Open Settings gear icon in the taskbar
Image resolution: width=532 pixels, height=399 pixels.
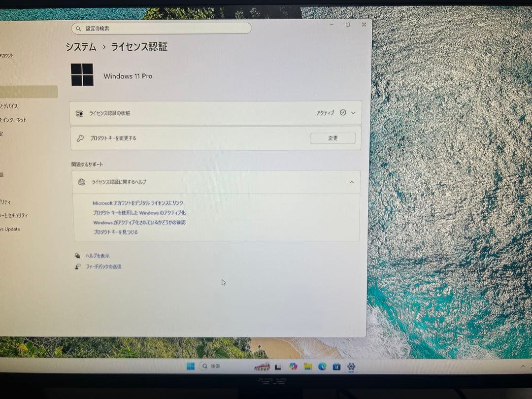(351, 366)
